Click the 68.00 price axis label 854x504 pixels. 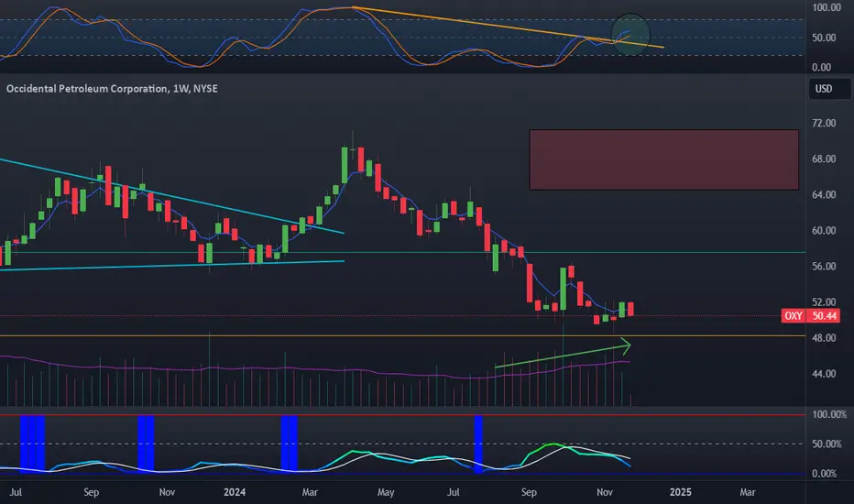click(x=824, y=159)
